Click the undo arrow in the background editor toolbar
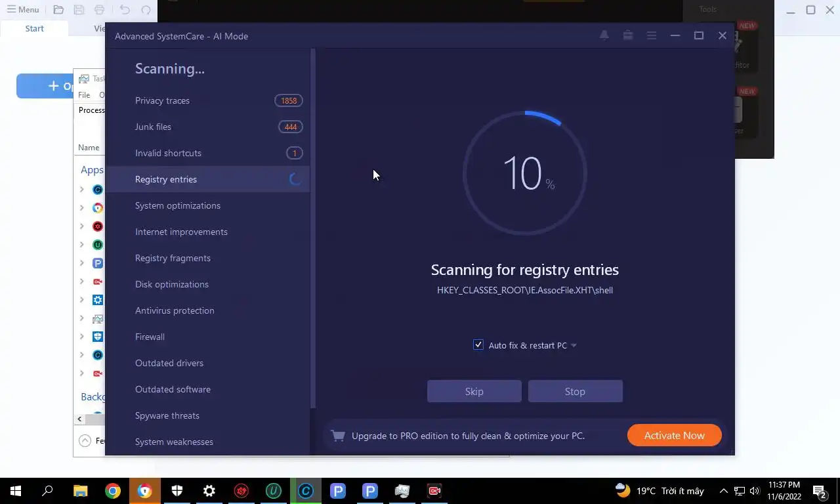Screen dimensions: 840x504 tap(125, 10)
